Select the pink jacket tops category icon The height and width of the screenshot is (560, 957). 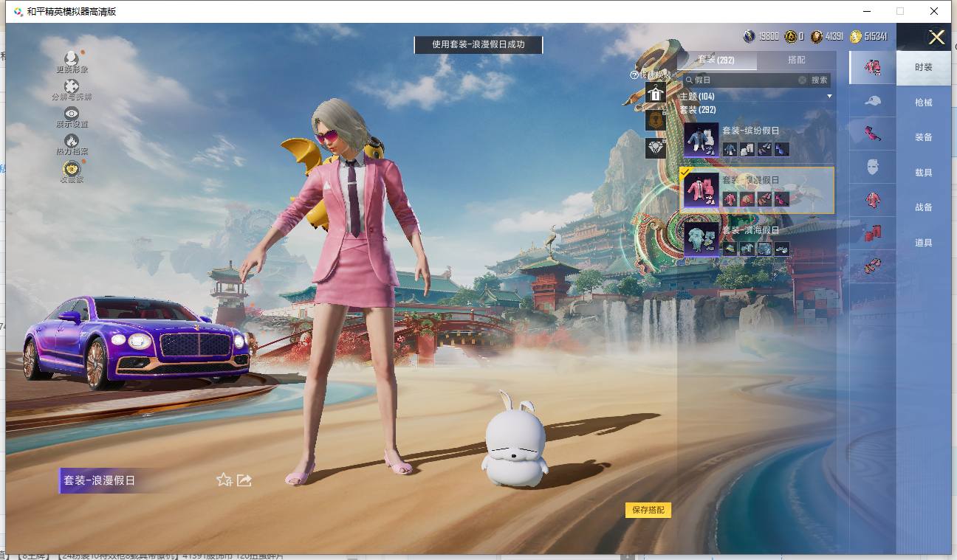click(x=873, y=201)
